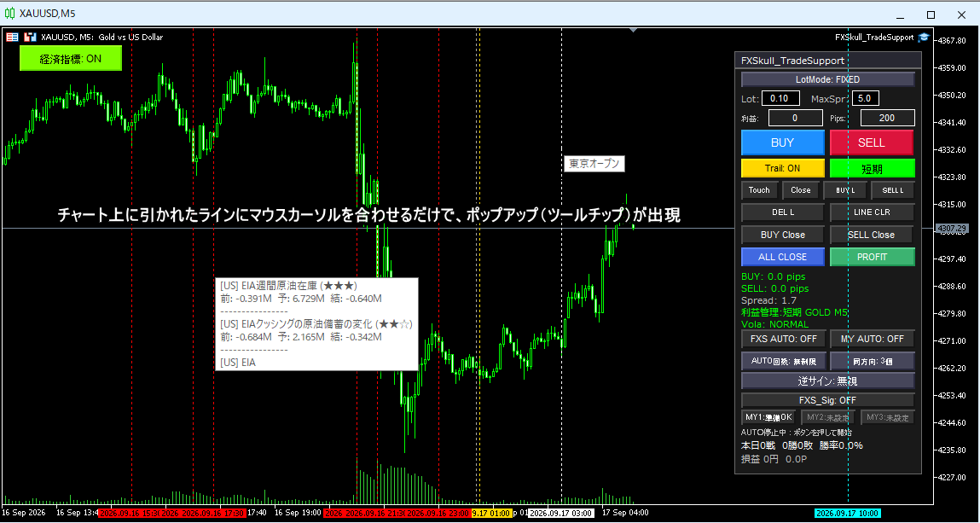980x523 pixels.
Task: Click the FXSkull_TradeSupport panel title bar
Action: pos(827,61)
